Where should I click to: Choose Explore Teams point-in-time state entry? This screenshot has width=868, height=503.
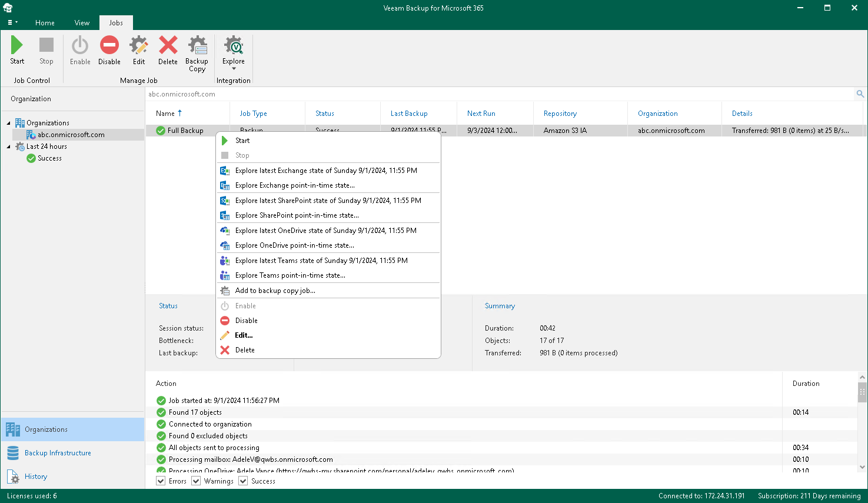click(x=328, y=275)
